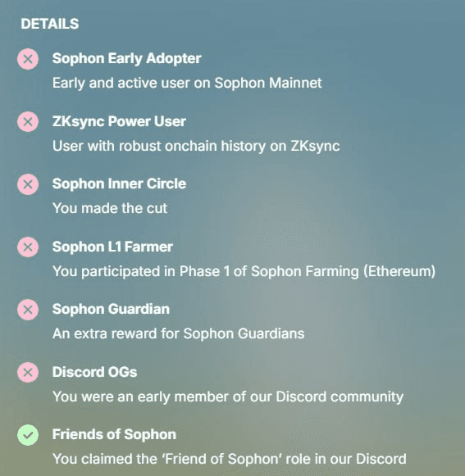Click the Sophon Inner Circle heading
Viewport: 465px width, 476px height.
(x=119, y=184)
